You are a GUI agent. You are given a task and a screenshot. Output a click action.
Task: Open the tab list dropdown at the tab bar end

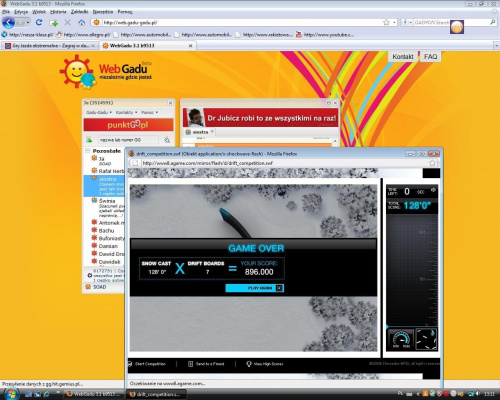(x=496, y=46)
